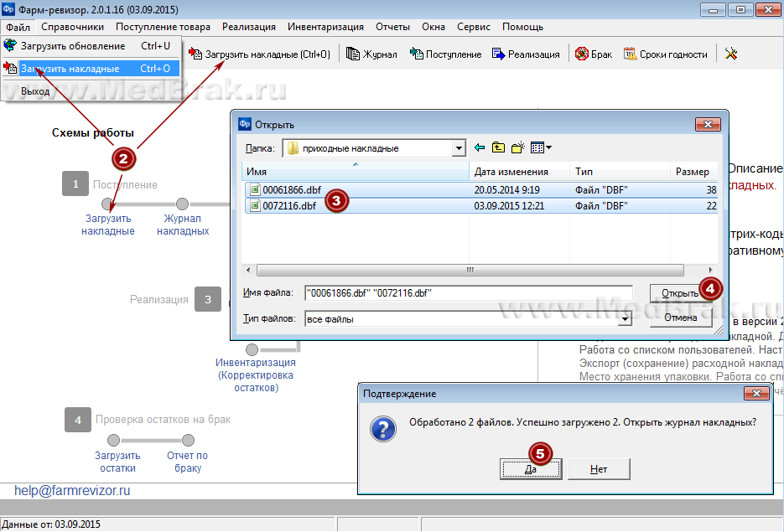Screen dimensions: 784x532
Task: Click the tools/settings wrench icon in toolbar
Action: [x=731, y=54]
